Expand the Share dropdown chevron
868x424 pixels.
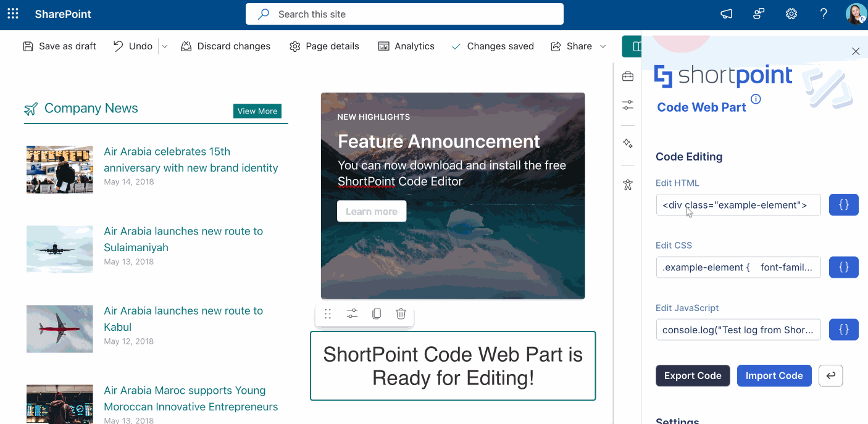pos(603,46)
